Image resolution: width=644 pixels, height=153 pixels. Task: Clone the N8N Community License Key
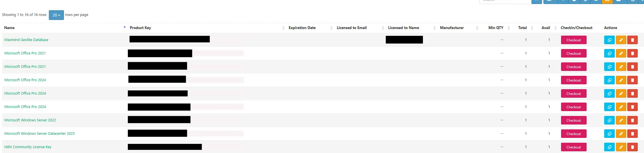(x=609, y=147)
